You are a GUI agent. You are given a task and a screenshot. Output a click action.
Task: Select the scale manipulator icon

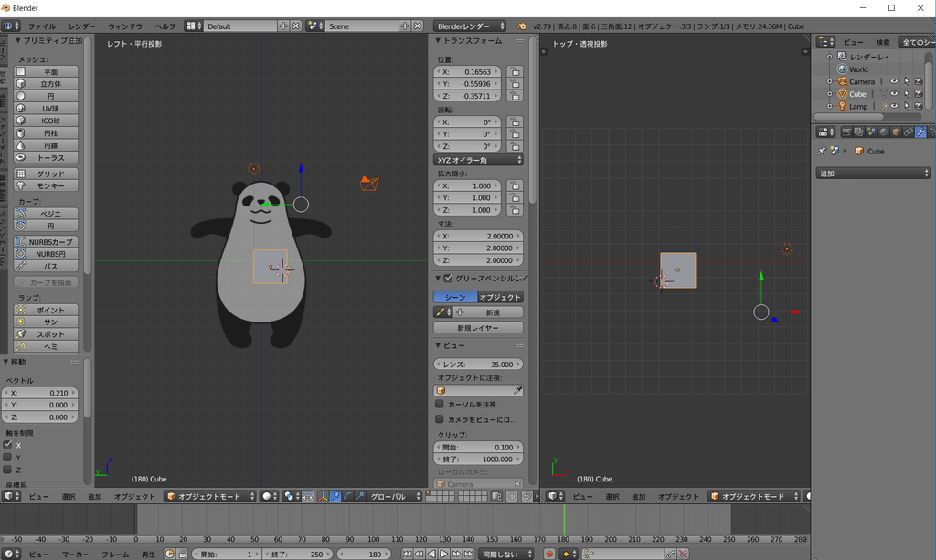click(x=359, y=496)
